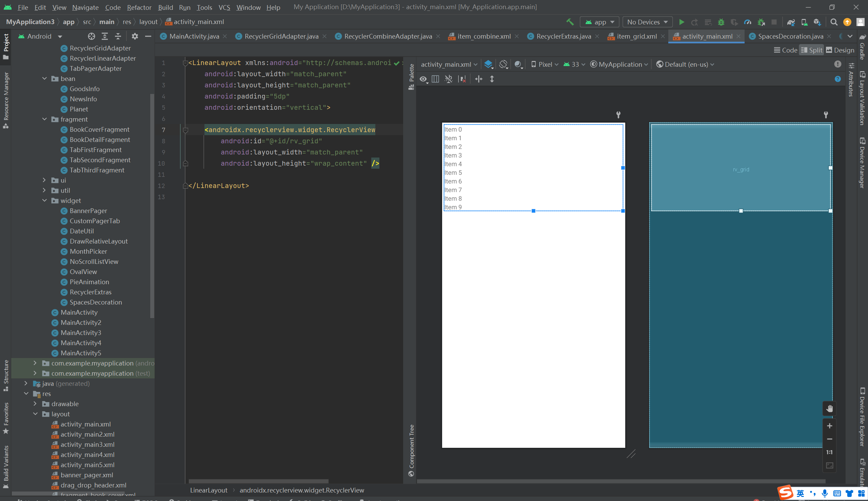Screen dimensions: 868x501
Task: Toggle the view options eye icon
Action: pyautogui.click(x=423, y=79)
